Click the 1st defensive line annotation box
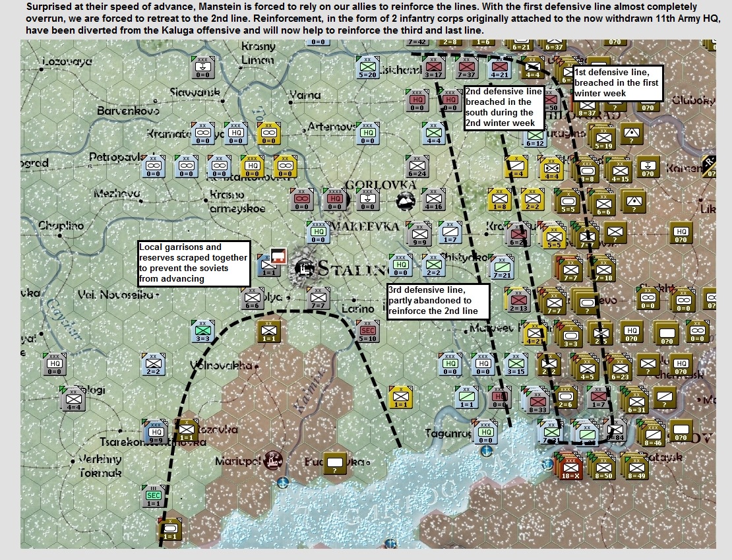 (x=618, y=83)
